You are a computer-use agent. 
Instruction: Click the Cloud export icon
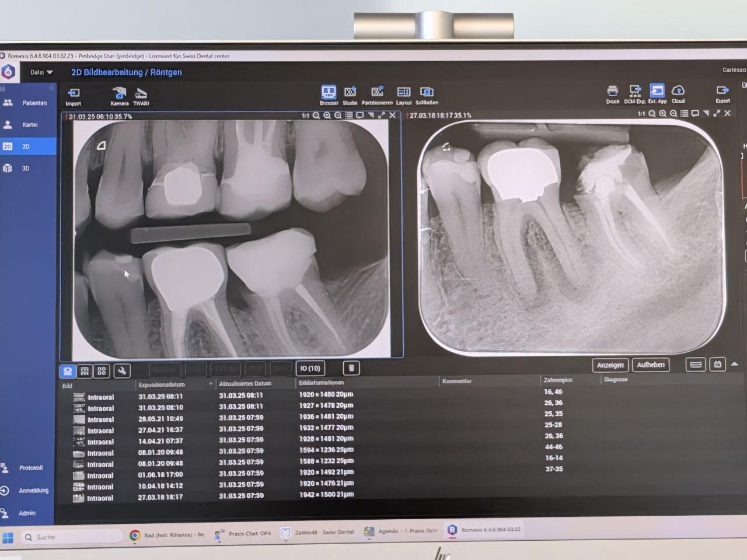[679, 92]
